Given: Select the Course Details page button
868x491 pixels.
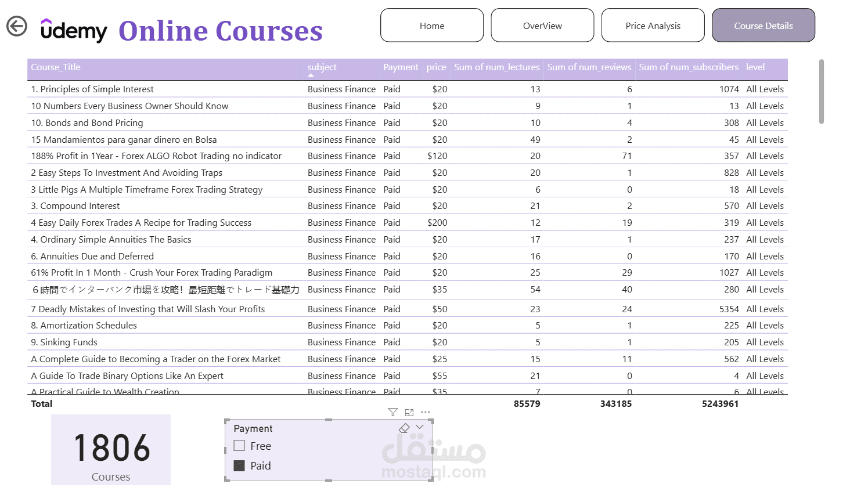Looking at the screenshot, I should pyautogui.click(x=763, y=26).
